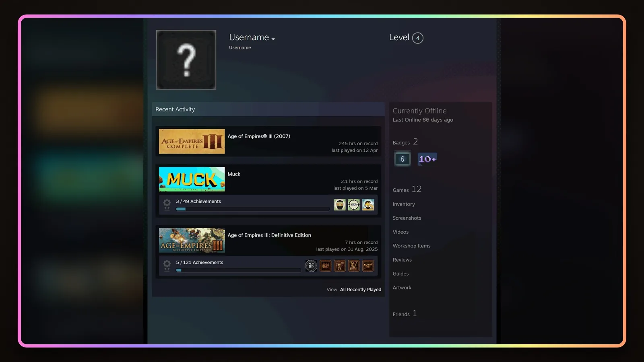This screenshot has width=644, height=362.
Task: Open the Games 12 link
Action: [407, 189]
